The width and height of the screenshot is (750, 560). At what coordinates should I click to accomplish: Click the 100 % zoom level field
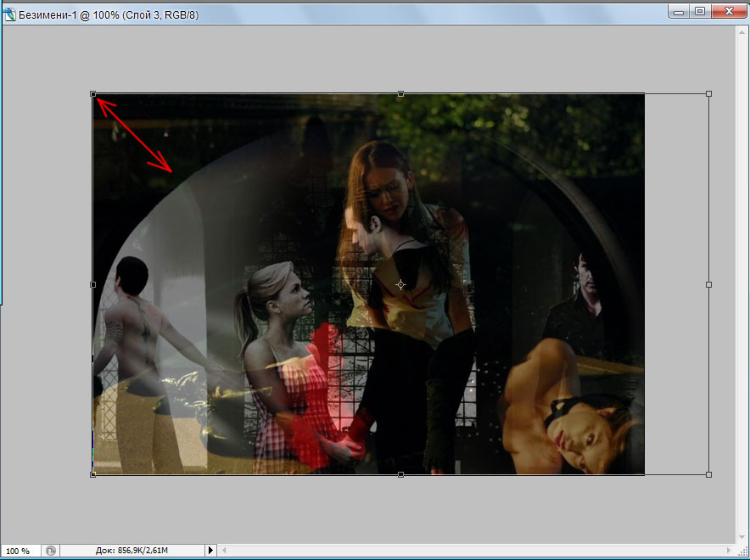20,551
